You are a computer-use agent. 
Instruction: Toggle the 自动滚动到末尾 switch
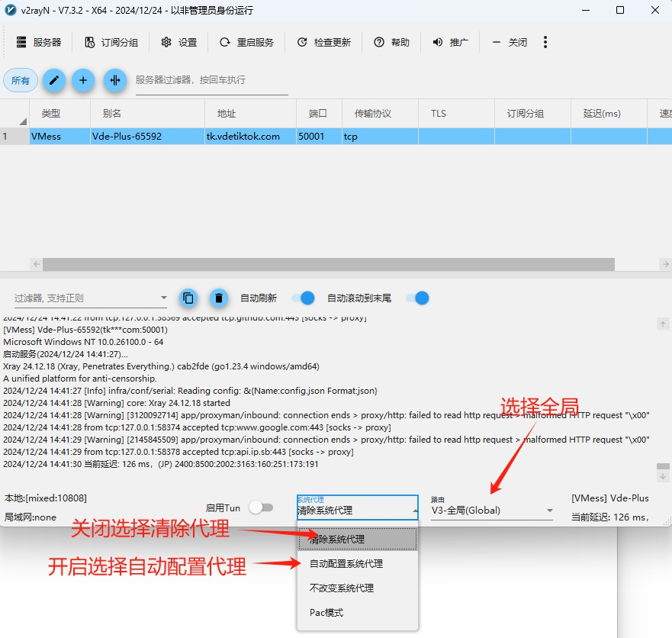click(x=416, y=298)
